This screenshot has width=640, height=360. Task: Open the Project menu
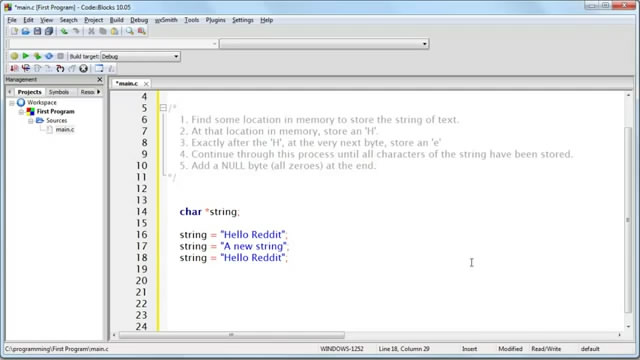[93, 20]
